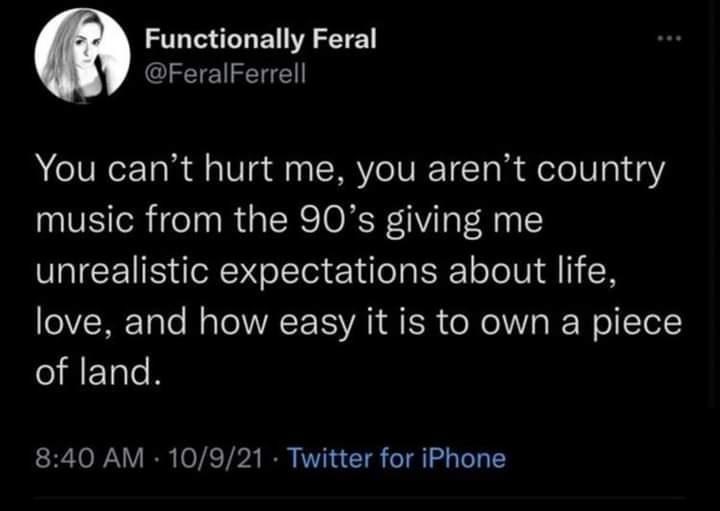The image size is (720, 511).
Task: Click the @FeralFerrell handle
Action: pyautogui.click(x=228, y=74)
